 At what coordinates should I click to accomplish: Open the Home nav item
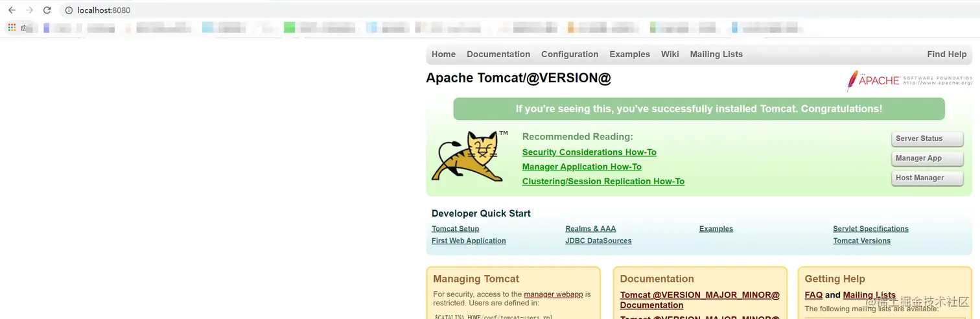coord(443,54)
